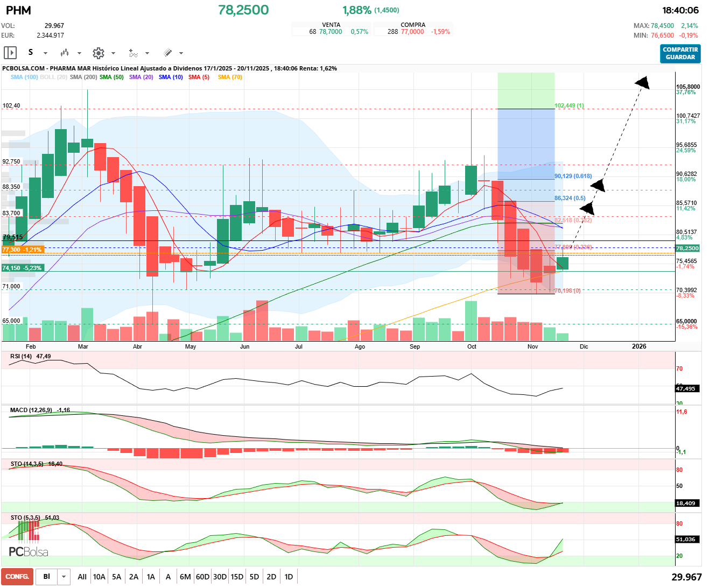Expand the dropdown beside the gear icon
This screenshot has height=588, width=709.
(x=113, y=53)
